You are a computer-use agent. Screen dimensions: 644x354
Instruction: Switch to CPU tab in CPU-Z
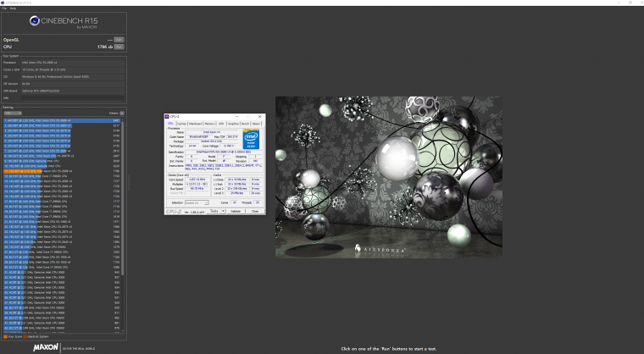coord(170,124)
